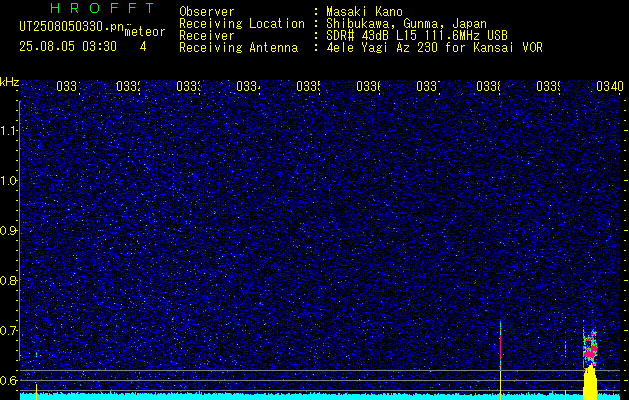Click Shibukawa, Gunma, Japan text
629x400 pixels.
click(406, 24)
